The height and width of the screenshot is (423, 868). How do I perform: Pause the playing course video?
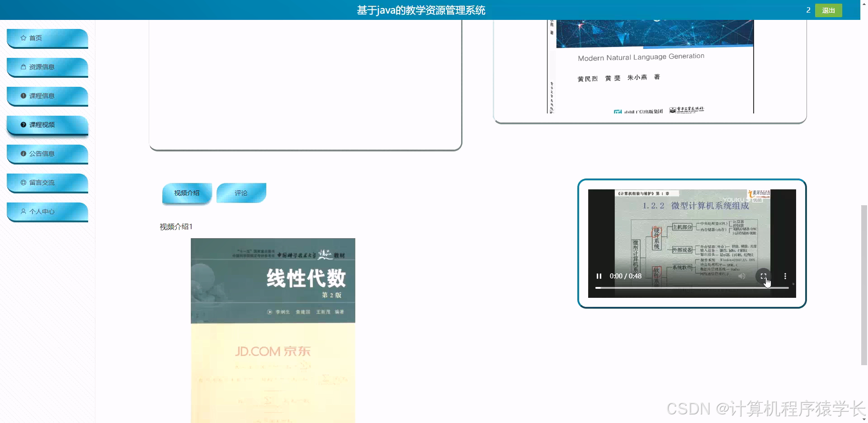[x=599, y=276]
